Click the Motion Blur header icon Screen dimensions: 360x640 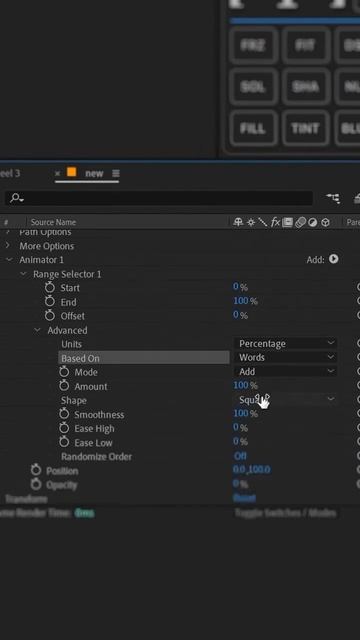pyautogui.click(x=300, y=222)
